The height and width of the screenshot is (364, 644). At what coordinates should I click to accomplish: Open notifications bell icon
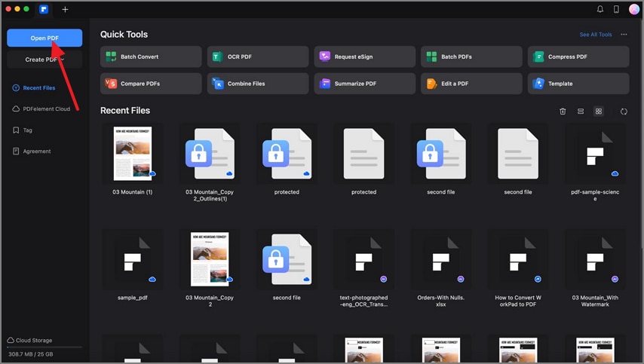tap(600, 9)
